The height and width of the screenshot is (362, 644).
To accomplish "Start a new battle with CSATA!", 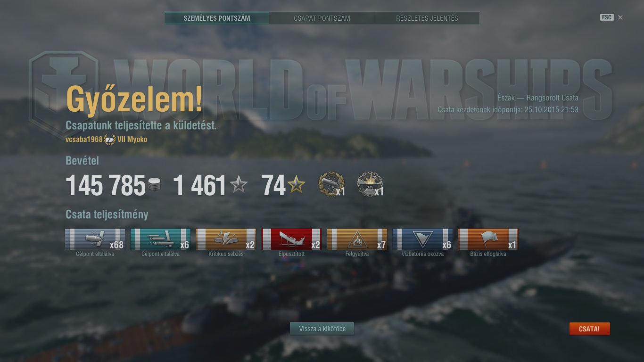I will pos(589,329).
